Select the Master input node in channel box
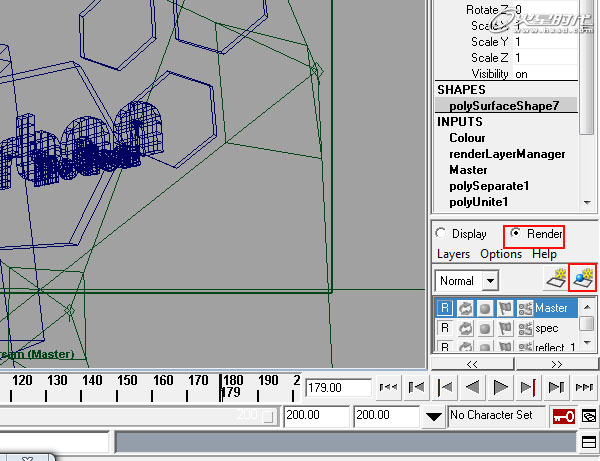The height and width of the screenshot is (461, 600). [468, 170]
